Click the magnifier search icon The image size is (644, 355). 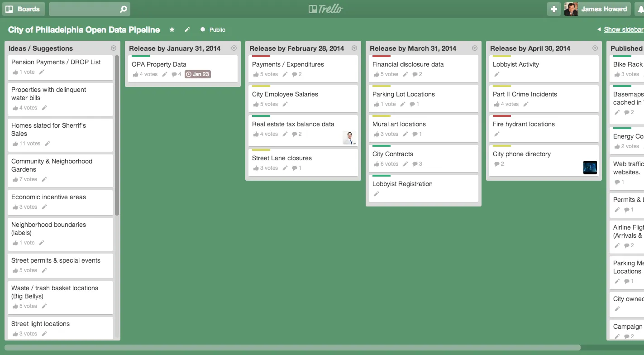coord(124,9)
